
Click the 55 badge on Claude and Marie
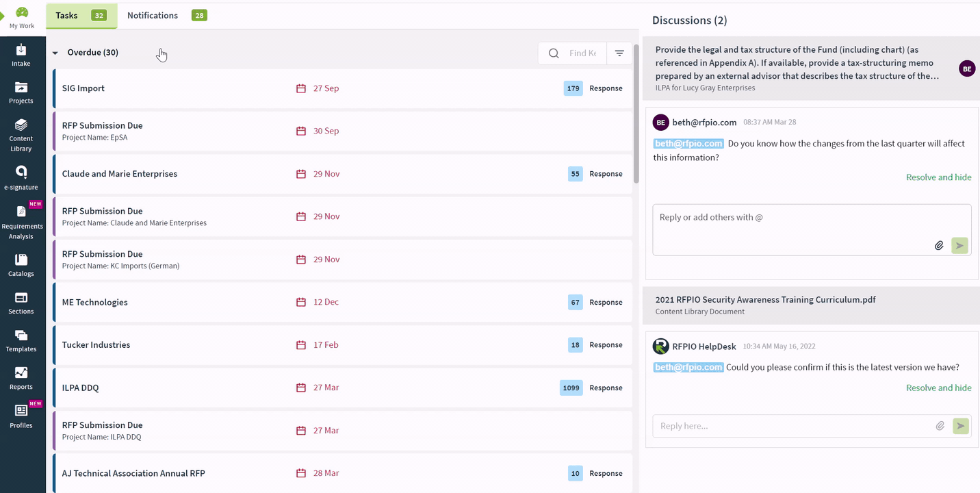pos(576,174)
